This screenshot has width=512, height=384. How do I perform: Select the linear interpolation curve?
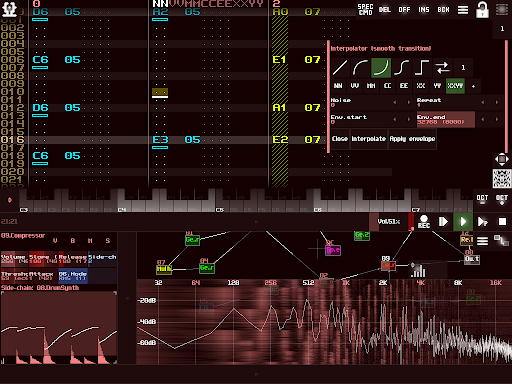340,68
